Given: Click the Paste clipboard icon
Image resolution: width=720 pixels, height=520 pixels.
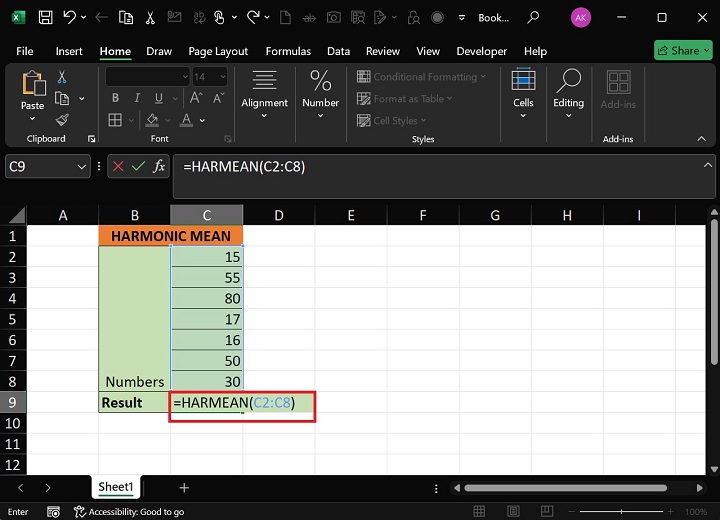Looking at the screenshot, I should (33, 83).
